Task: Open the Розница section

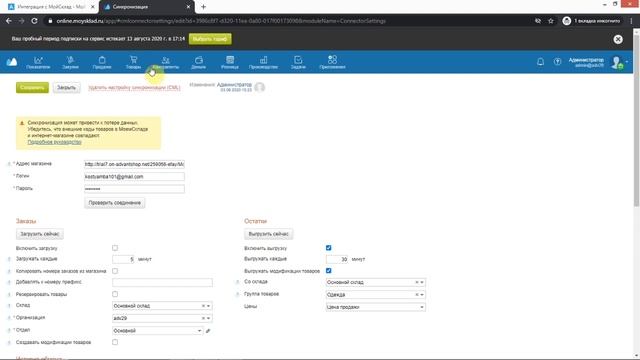Action: [x=230, y=62]
